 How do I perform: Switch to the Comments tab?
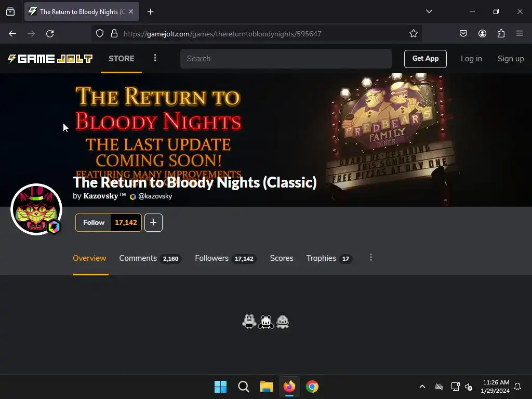[x=150, y=258]
